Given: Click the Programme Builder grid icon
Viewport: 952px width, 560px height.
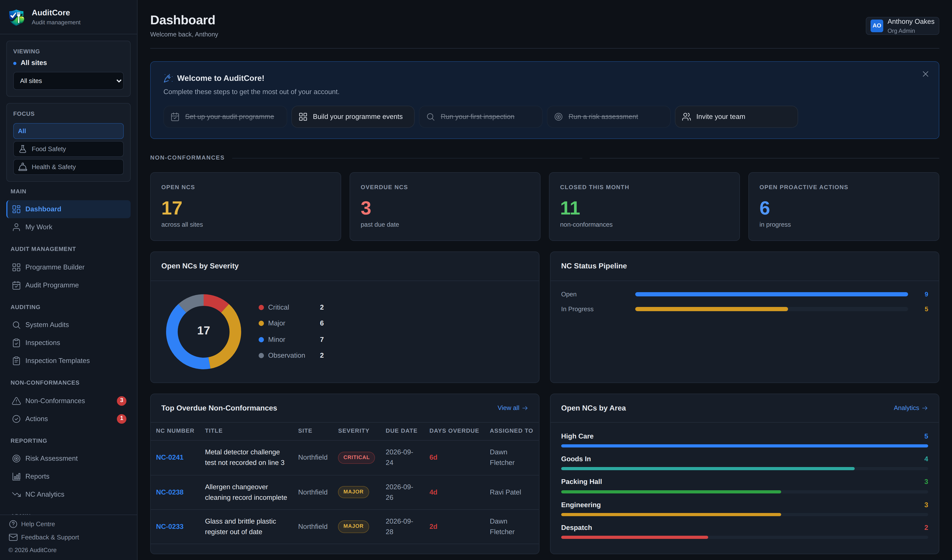Looking at the screenshot, I should pos(16,267).
